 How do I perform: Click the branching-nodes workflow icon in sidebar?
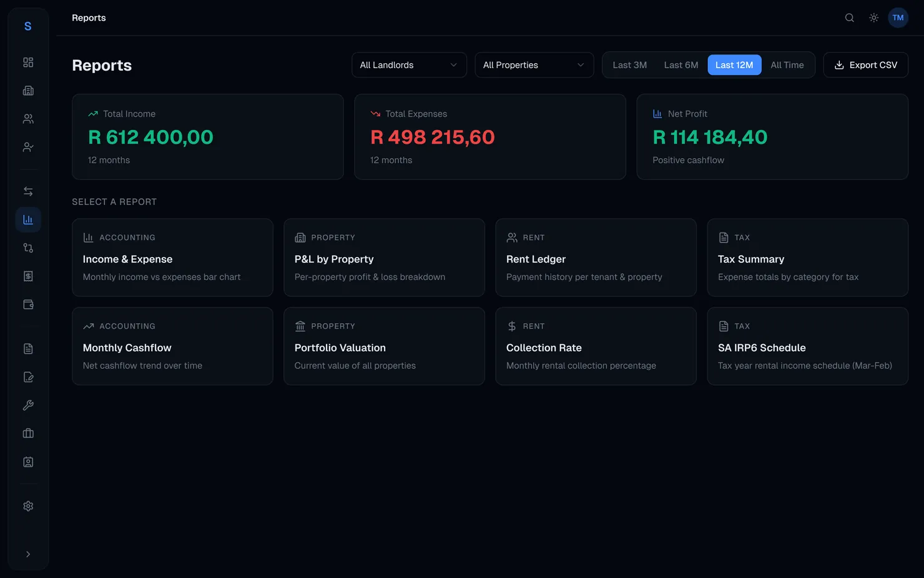[x=28, y=248]
